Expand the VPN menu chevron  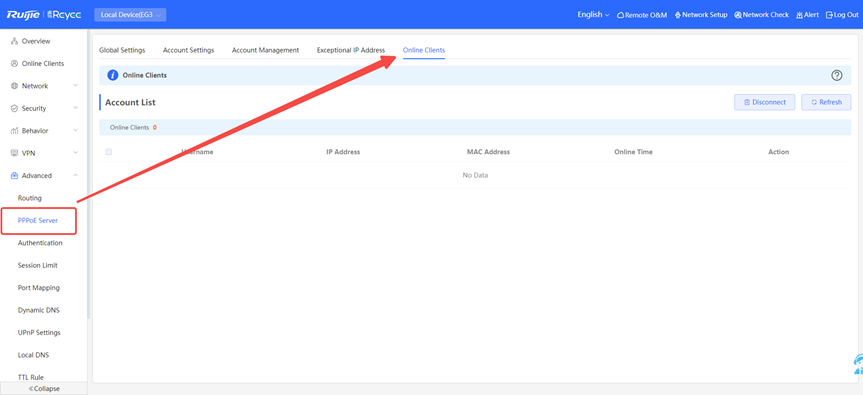tap(75, 153)
